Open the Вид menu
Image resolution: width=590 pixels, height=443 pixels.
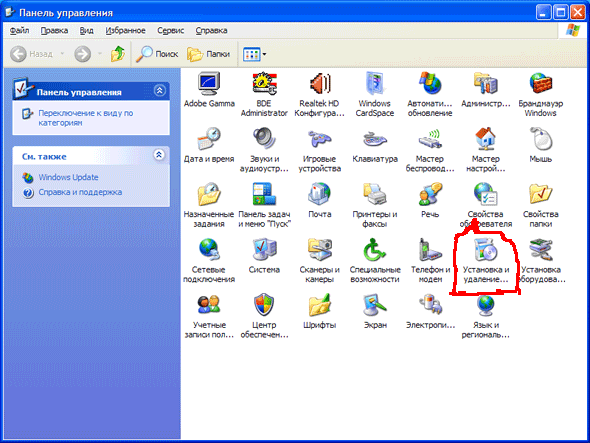tap(87, 31)
